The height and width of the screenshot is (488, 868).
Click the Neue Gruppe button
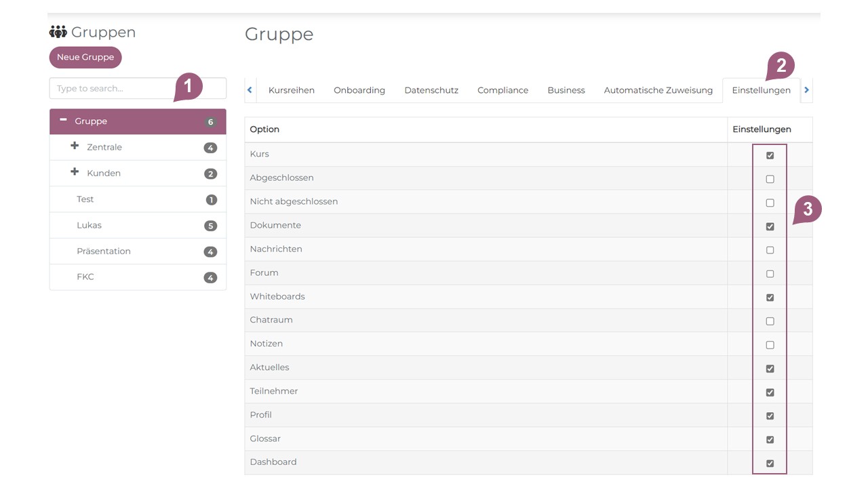pyautogui.click(x=85, y=58)
